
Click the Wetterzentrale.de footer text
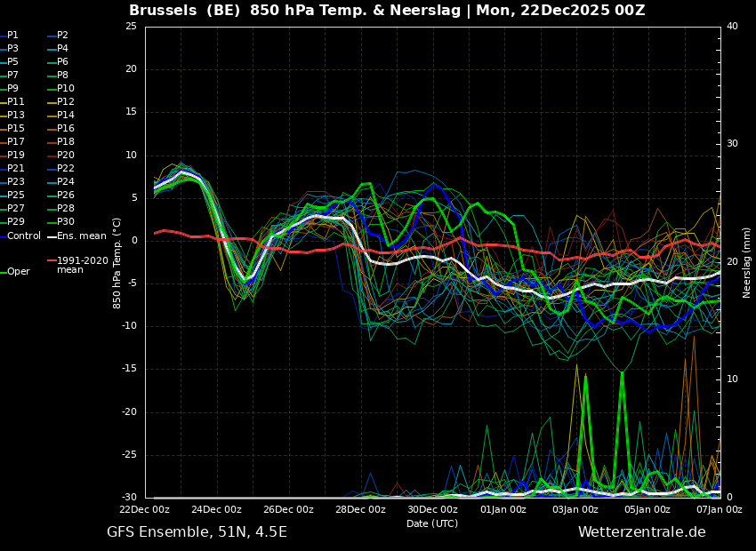click(641, 532)
